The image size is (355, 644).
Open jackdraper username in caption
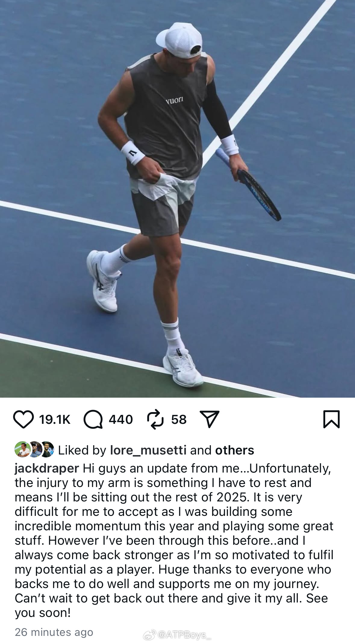point(47,469)
